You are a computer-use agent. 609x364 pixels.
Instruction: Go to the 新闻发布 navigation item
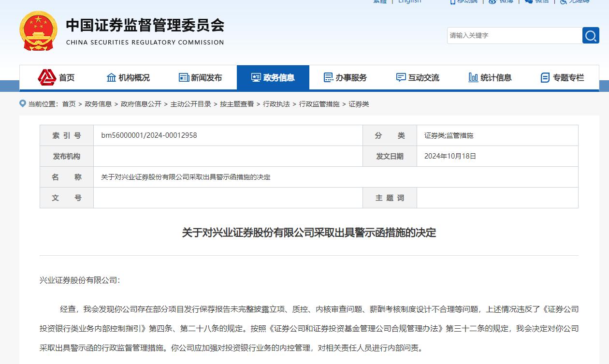coord(201,77)
